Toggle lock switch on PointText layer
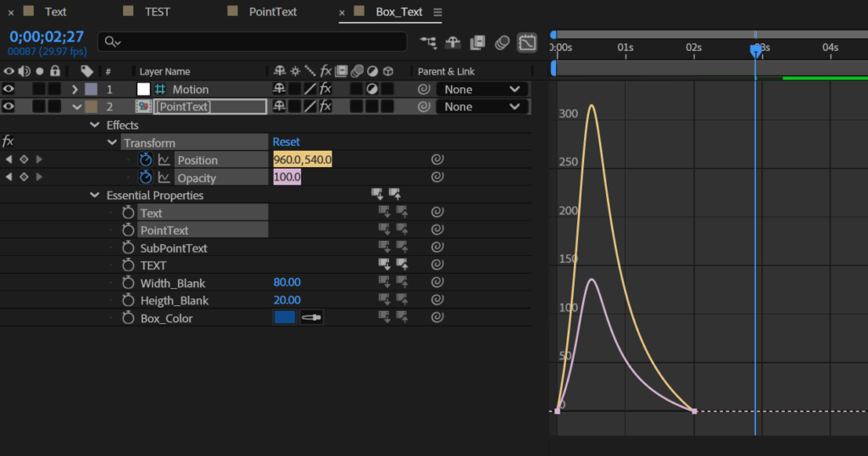This screenshot has width=868, height=456. [x=54, y=106]
